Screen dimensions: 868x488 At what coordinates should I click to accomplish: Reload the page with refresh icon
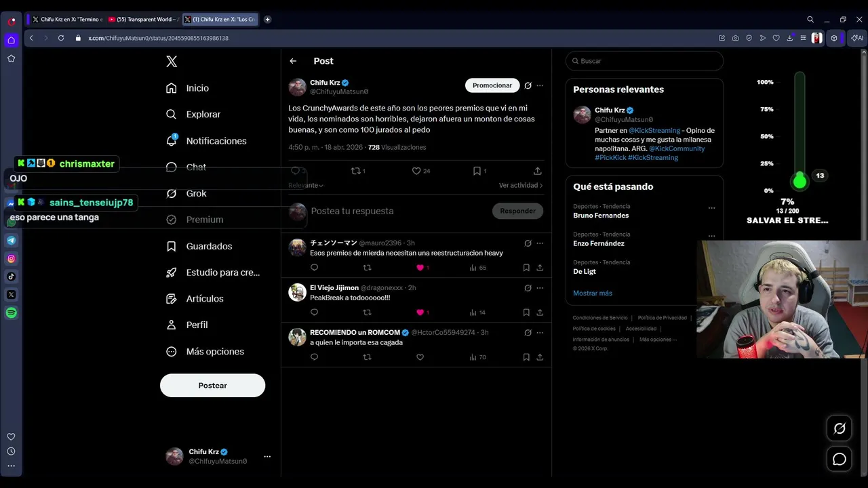[x=60, y=38]
